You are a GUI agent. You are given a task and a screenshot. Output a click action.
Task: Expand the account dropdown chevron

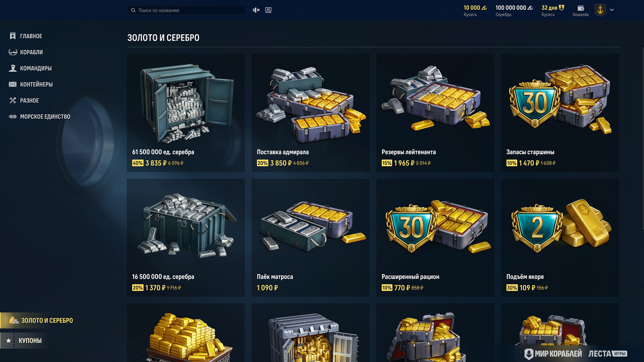(612, 10)
